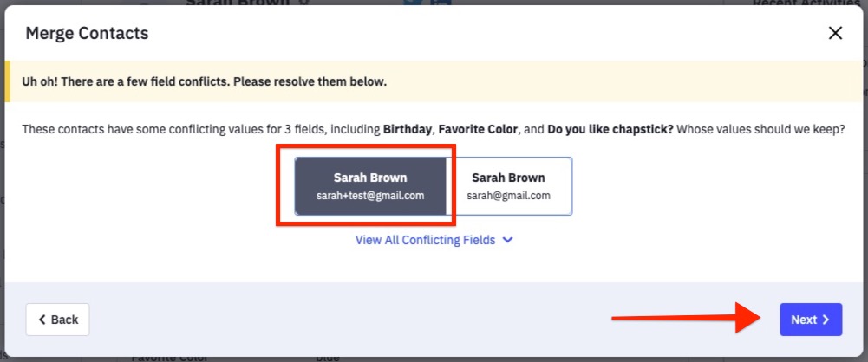Select the sarah@gmail.com contact option
The height and width of the screenshot is (362, 868).
click(x=508, y=185)
